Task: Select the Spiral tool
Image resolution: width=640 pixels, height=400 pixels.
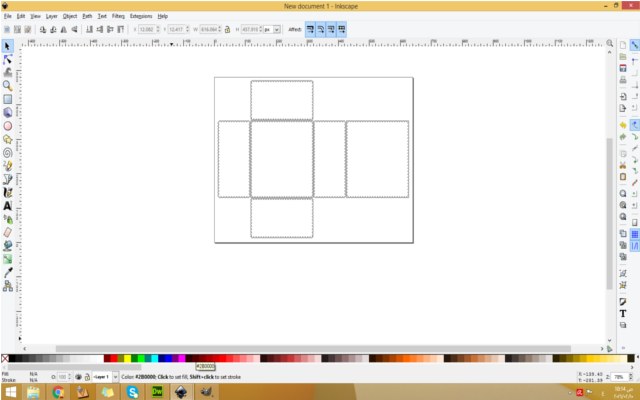Action: tap(7, 153)
